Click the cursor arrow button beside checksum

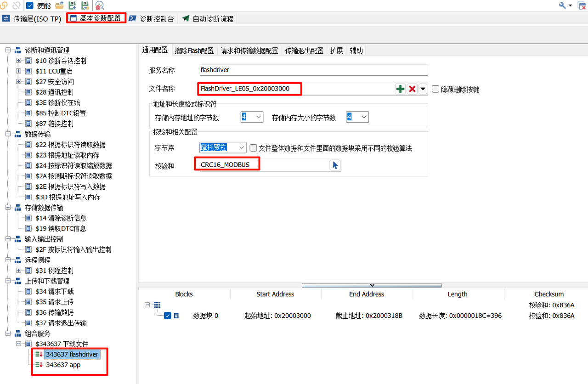pos(335,165)
